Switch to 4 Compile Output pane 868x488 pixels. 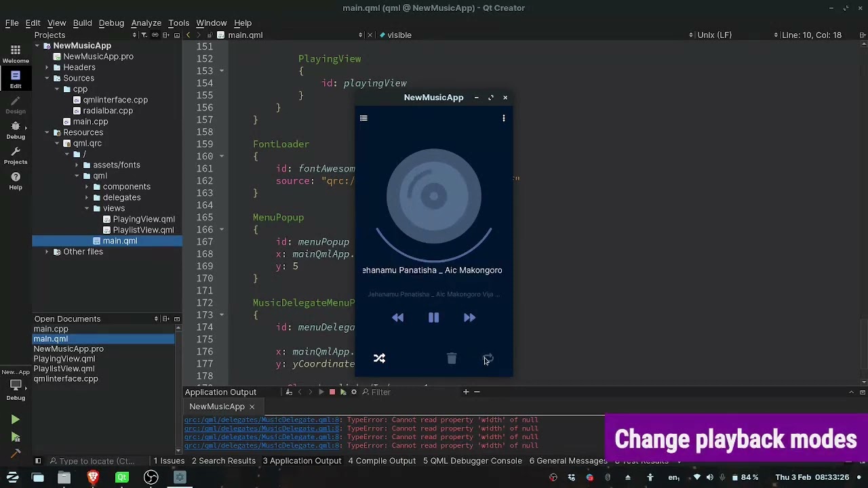(382, 461)
